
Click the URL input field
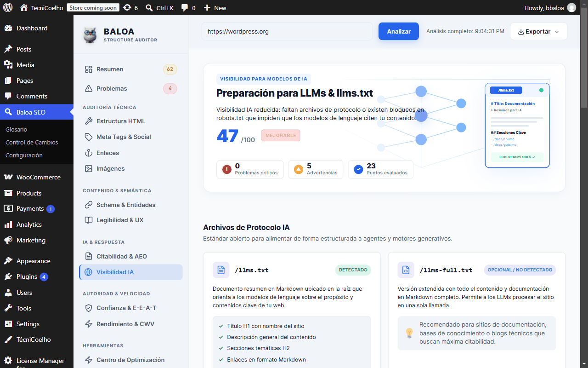click(x=287, y=31)
